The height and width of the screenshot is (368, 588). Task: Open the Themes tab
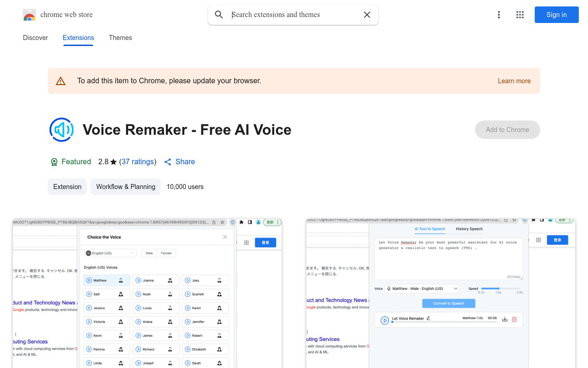click(120, 38)
